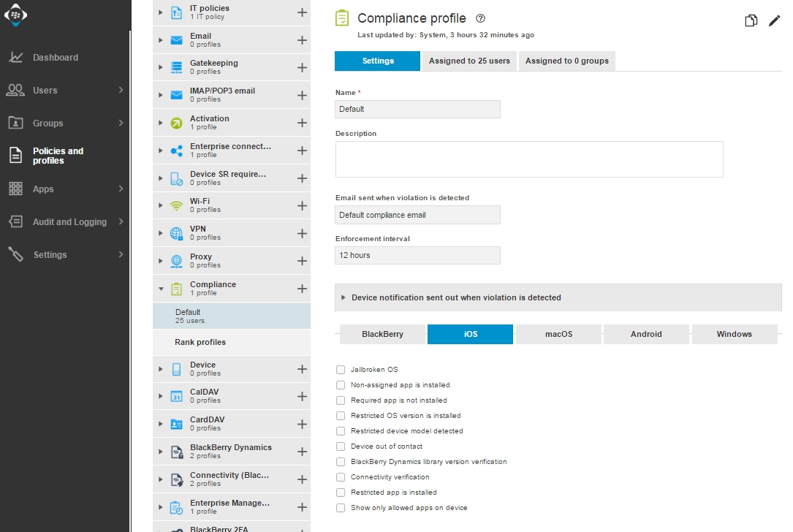Viewport: 793px width, 532px height.
Task: Click the BlackBerry logo at top left
Action: 16,15
